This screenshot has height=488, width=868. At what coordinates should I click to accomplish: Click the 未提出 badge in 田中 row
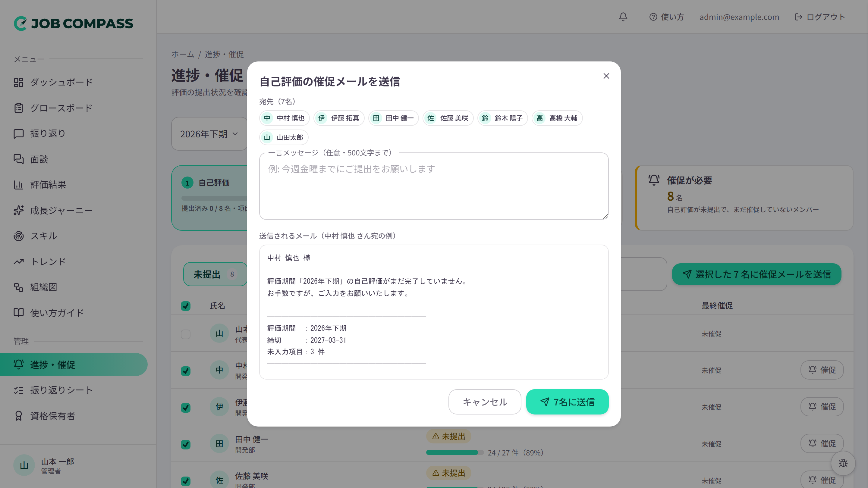pyautogui.click(x=448, y=436)
